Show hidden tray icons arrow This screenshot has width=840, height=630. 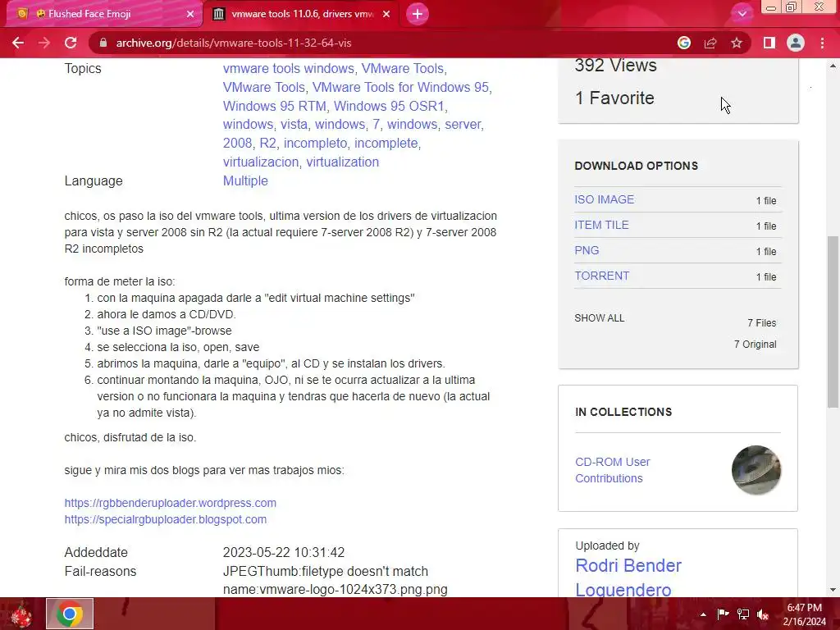tap(703, 614)
